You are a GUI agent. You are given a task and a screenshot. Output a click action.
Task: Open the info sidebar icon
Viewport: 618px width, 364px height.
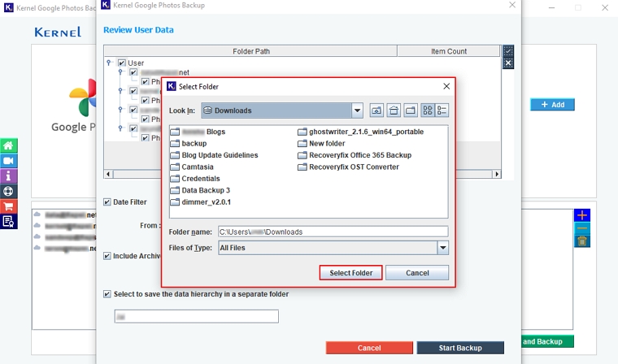point(8,175)
